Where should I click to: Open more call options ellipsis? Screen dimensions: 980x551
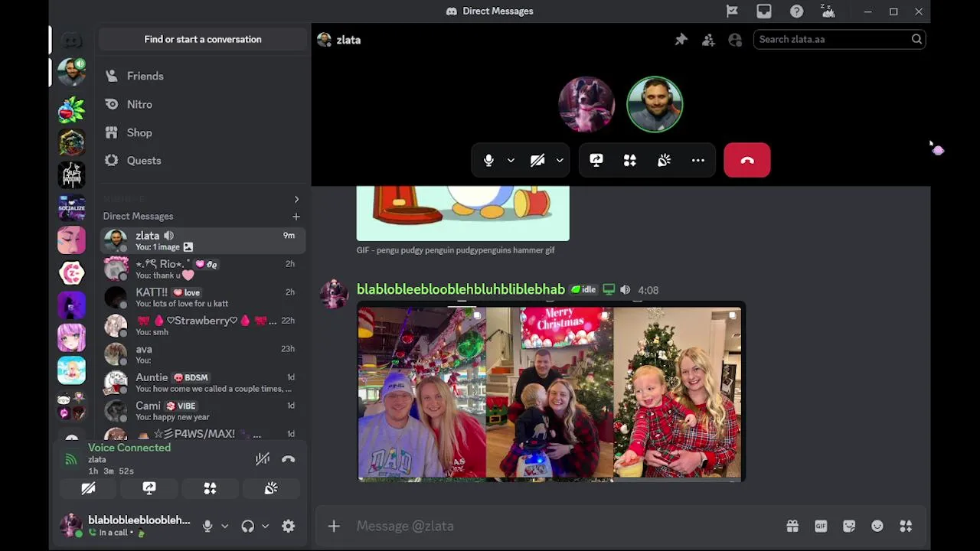click(698, 161)
